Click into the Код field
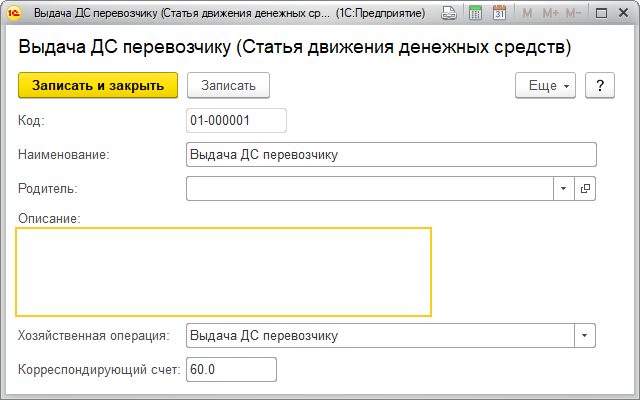640x400 pixels. [x=236, y=120]
